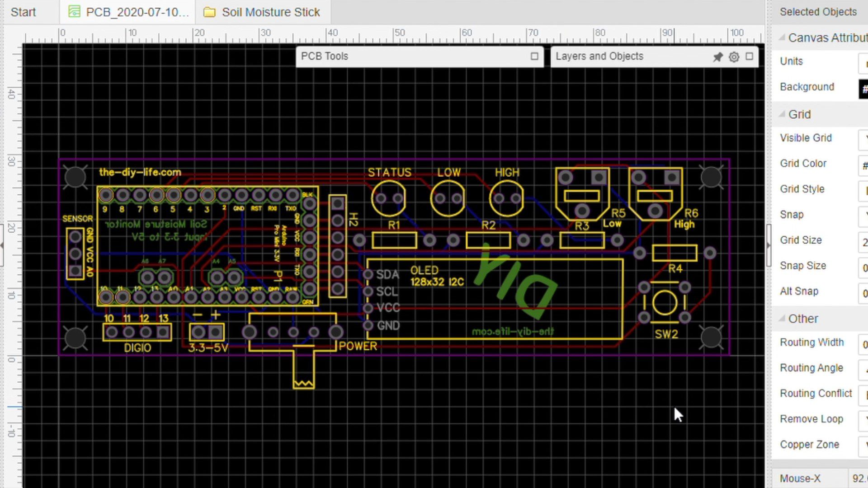
Task: Switch to the Start tab
Action: pyautogui.click(x=23, y=12)
